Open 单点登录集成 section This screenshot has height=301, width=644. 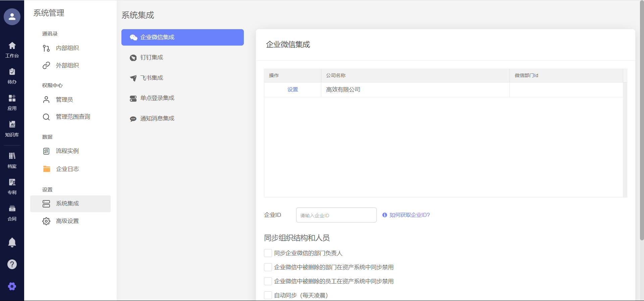click(x=157, y=98)
